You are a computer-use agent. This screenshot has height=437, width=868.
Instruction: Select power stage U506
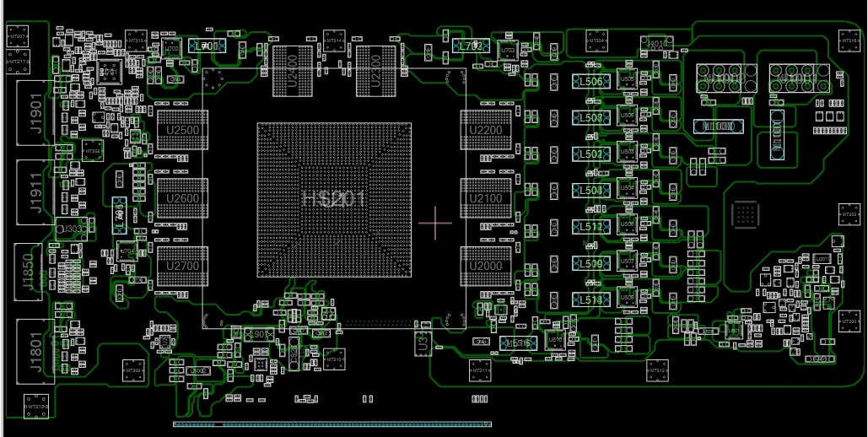pos(628,116)
